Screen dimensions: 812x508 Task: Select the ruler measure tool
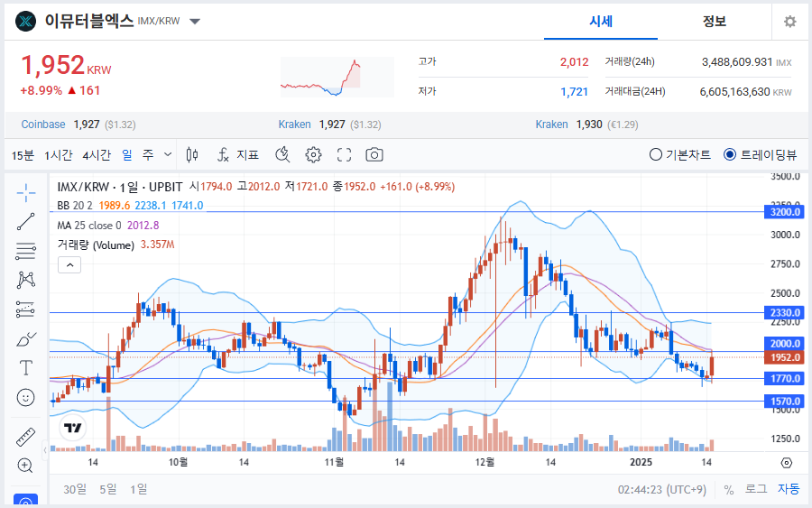click(25, 438)
